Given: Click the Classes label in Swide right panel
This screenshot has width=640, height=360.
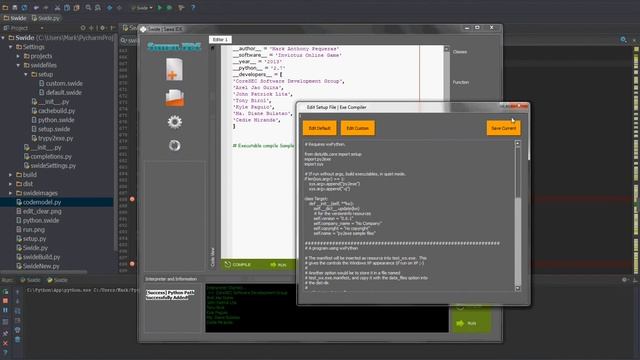Looking at the screenshot, I should tap(460, 52).
